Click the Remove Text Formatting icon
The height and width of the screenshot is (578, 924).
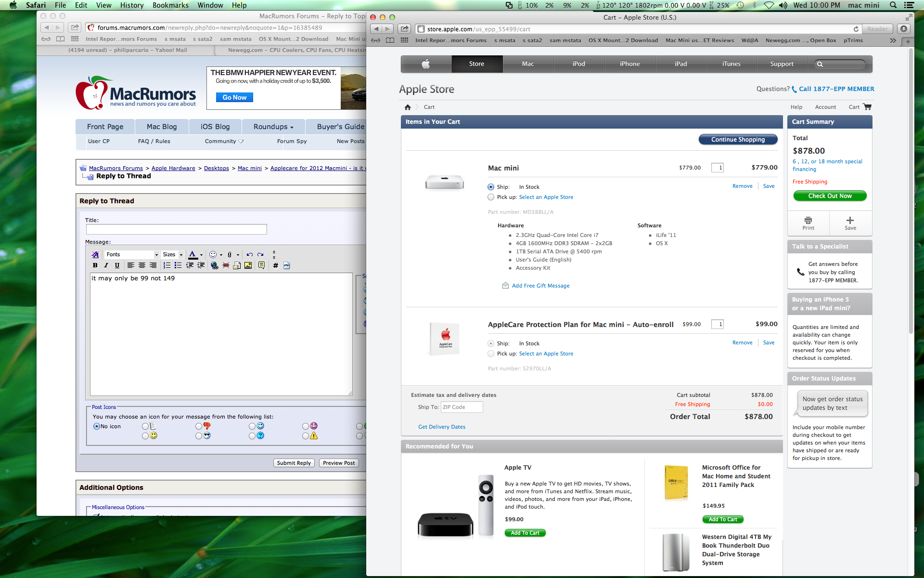point(95,254)
